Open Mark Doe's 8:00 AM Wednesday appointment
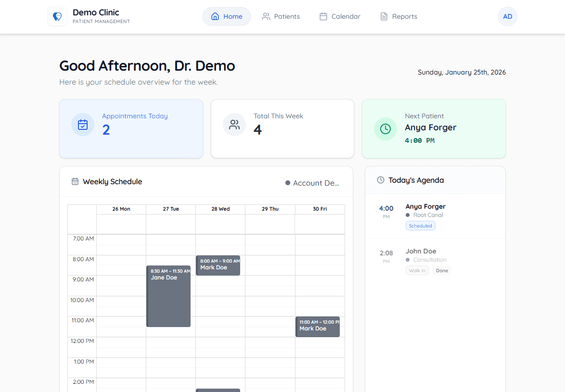The height and width of the screenshot is (392, 565). (218, 265)
